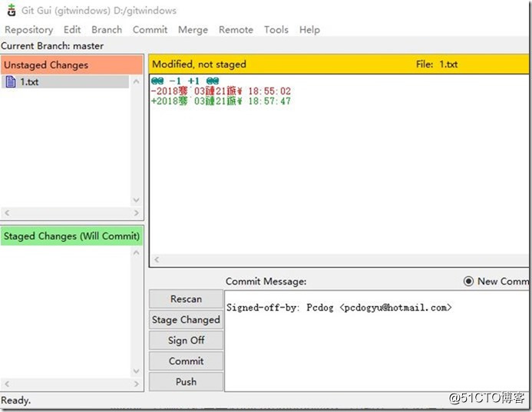Image resolution: width=532 pixels, height=412 pixels.
Task: Open the Edit menu
Action: coord(72,30)
